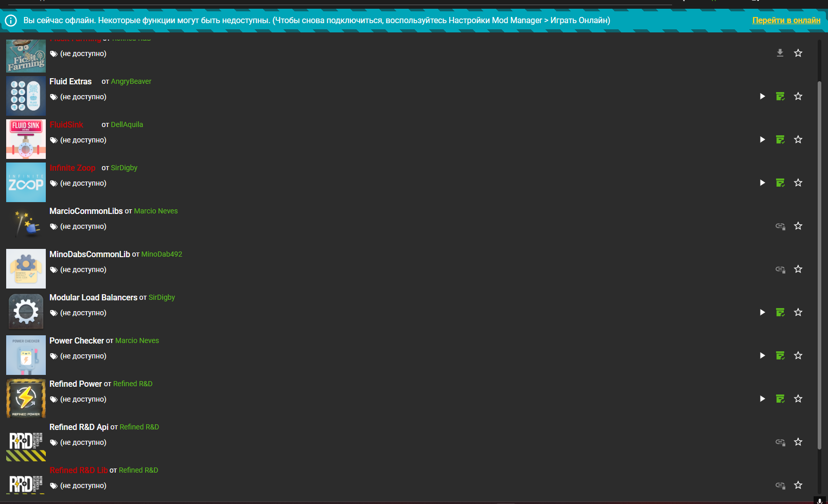828x504 pixels.
Task: Click the dependency link icon for Refined R&D Api
Action: tap(780, 442)
